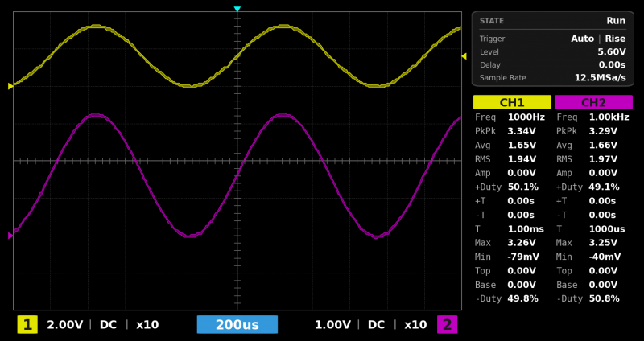Switch to the CH2 measurements header

tap(593, 102)
